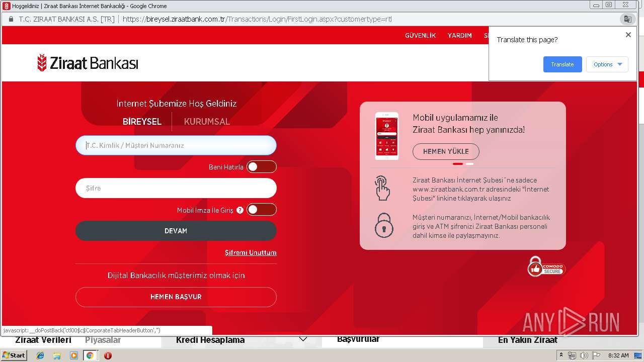
Task: Select the BİREYSEL tab
Action: click(x=142, y=122)
